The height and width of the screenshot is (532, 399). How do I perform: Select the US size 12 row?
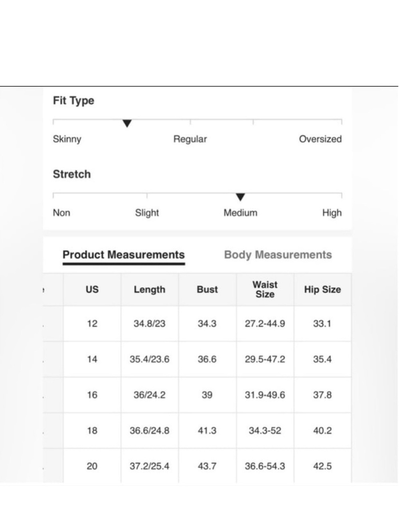(197, 324)
